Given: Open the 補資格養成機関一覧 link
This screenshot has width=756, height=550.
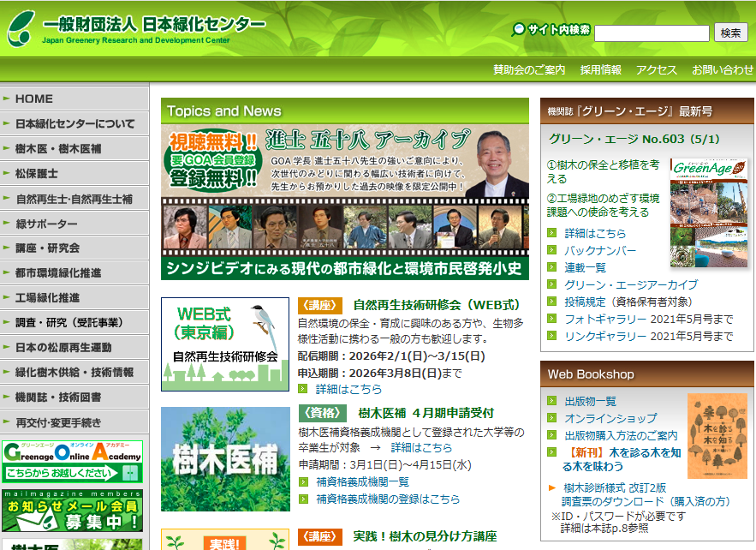Looking at the screenshot, I should click(x=361, y=481).
